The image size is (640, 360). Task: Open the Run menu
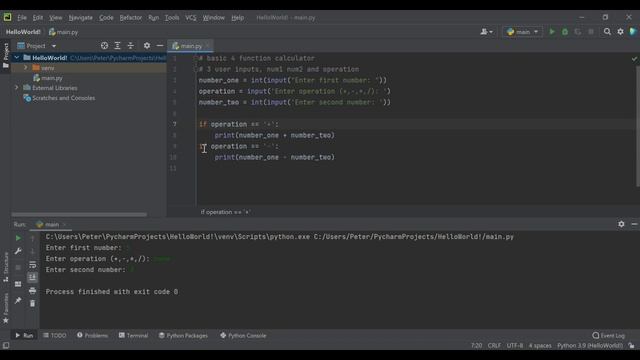(x=153, y=18)
